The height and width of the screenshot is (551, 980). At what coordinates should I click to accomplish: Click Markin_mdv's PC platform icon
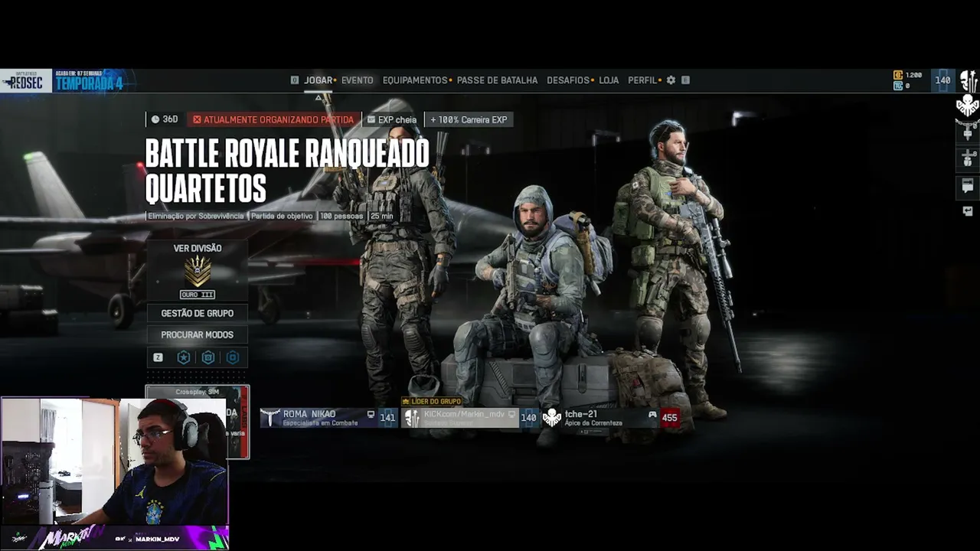point(513,415)
